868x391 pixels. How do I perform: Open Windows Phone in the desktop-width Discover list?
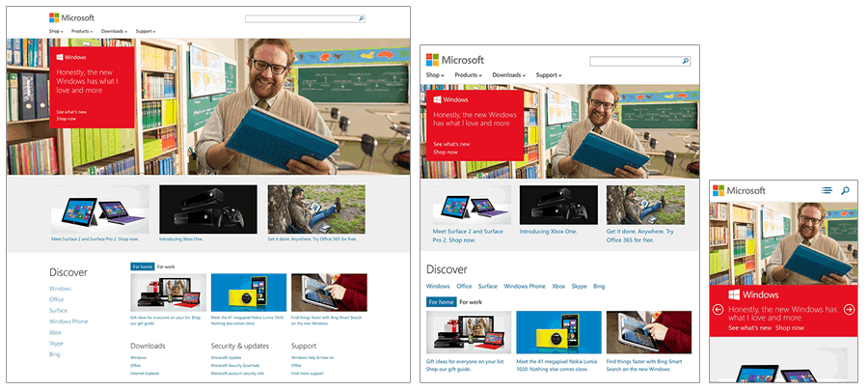tap(68, 321)
